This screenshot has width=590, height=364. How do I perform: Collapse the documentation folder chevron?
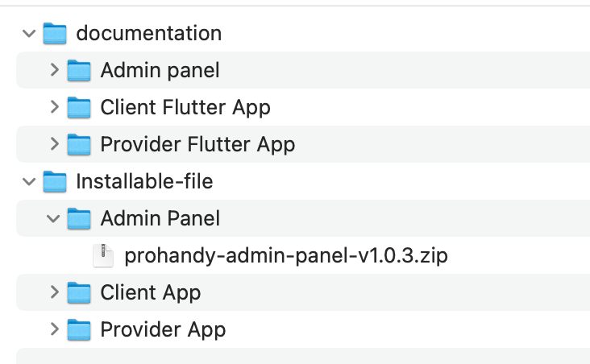[29, 34]
